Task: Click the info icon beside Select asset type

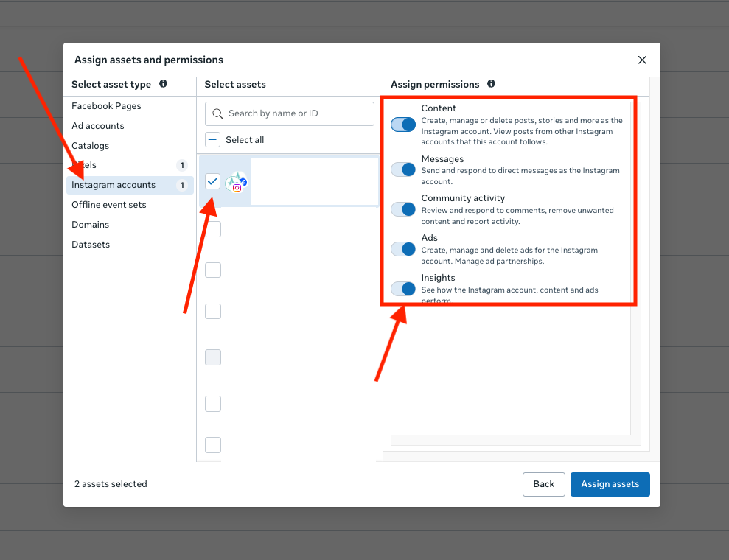Action: coord(163,84)
